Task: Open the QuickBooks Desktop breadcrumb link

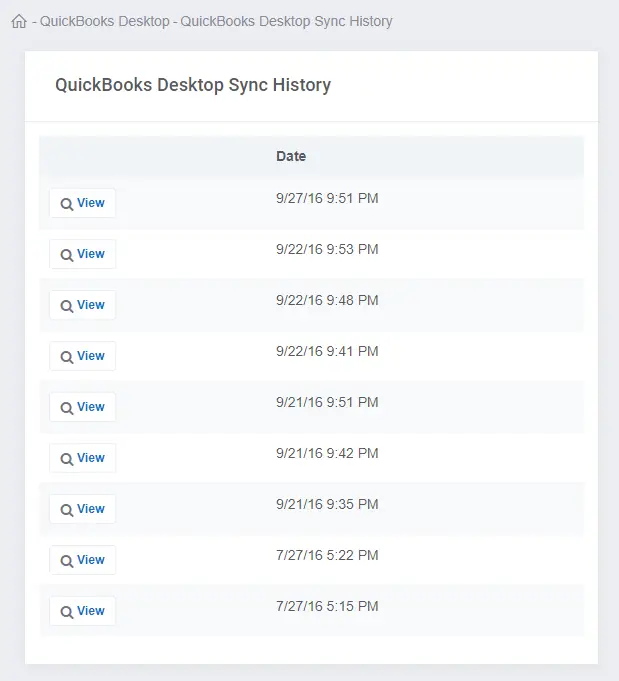Action: click(105, 21)
